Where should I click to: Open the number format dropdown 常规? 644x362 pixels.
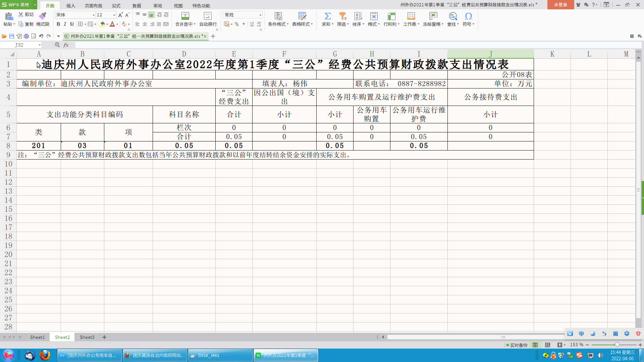coord(260,15)
